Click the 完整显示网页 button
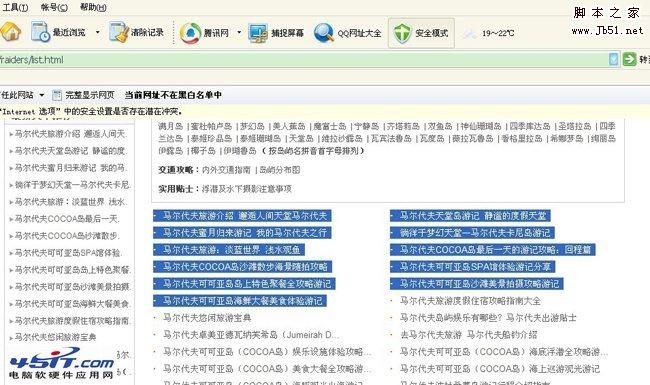The width and height of the screenshot is (650, 385). pos(84,95)
